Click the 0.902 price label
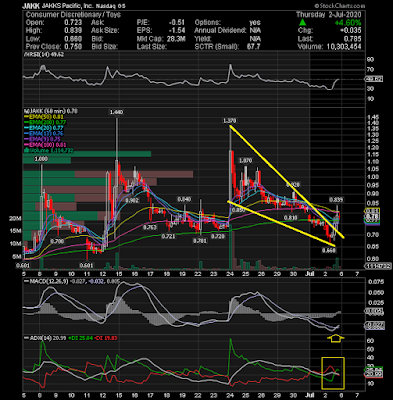This screenshot has width=393, height=400. (x=132, y=201)
